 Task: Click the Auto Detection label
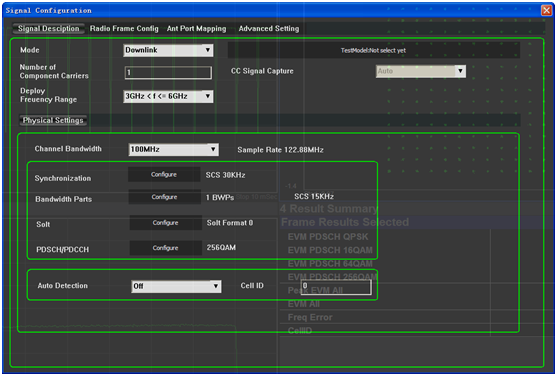coord(63,286)
